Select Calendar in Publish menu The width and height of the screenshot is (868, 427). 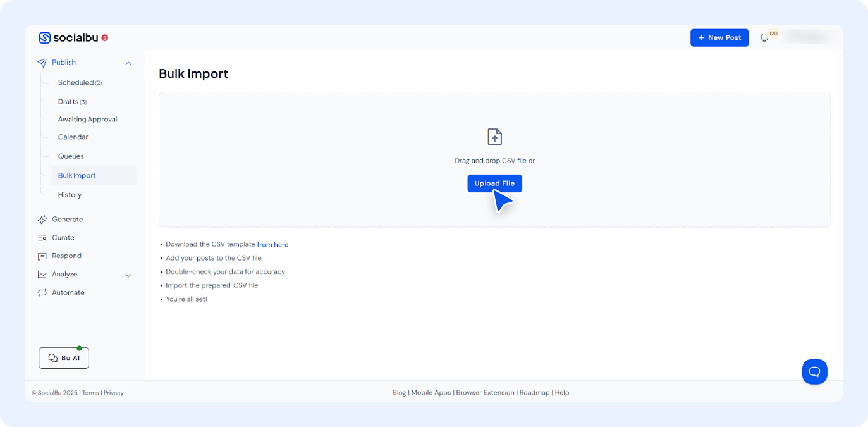click(x=73, y=137)
